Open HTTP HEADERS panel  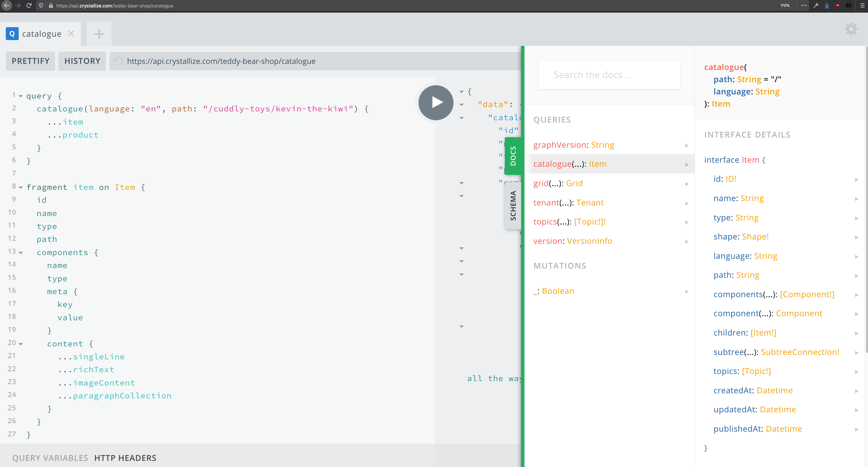125,458
